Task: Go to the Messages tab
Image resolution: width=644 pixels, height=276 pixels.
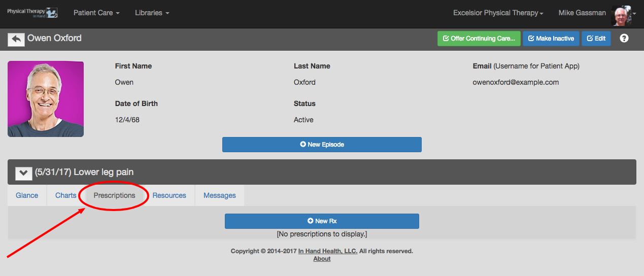Action: (220, 195)
